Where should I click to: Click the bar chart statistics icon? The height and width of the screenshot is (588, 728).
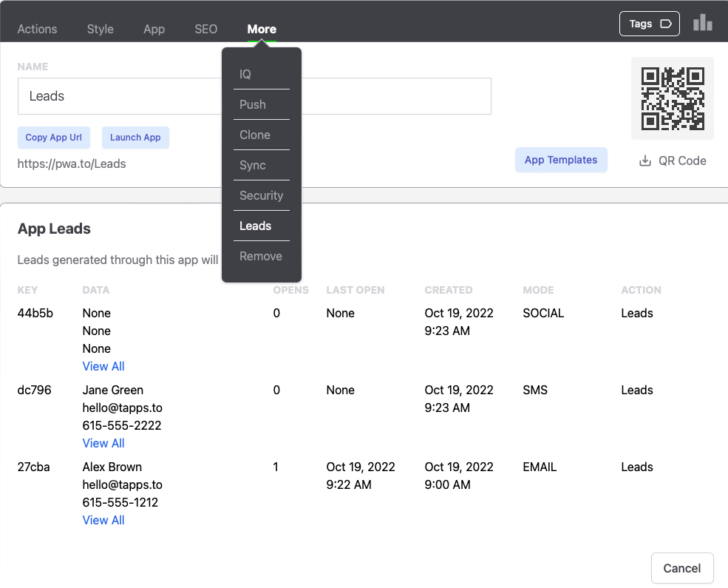(x=702, y=24)
